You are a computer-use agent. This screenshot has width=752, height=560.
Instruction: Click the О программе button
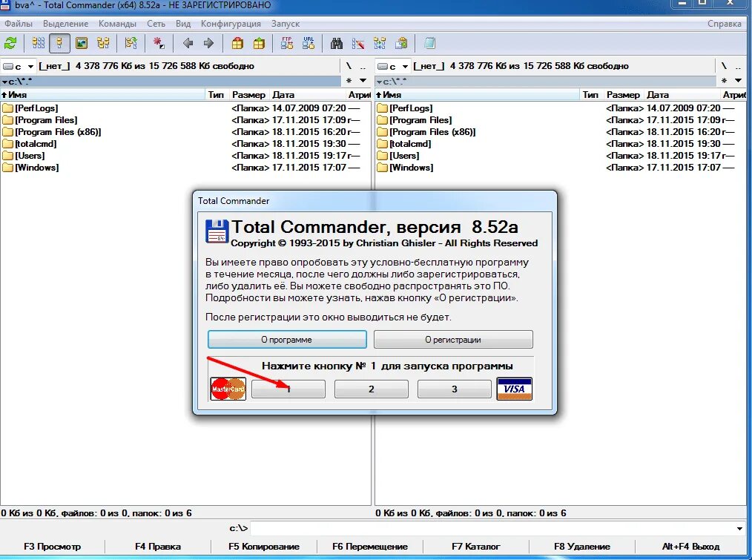287,339
